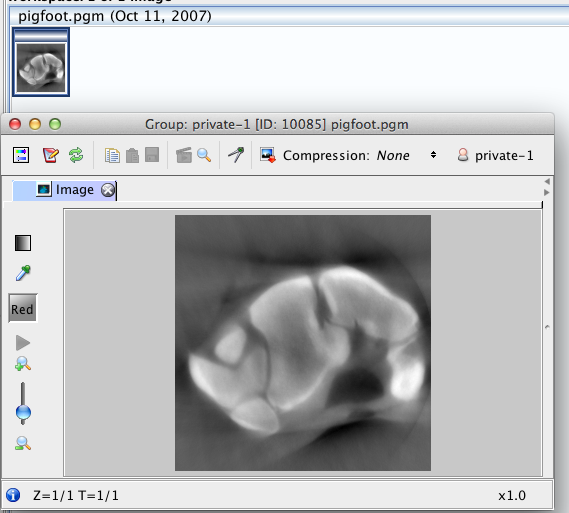This screenshot has width=569, height=513.
Task: Toggle the Red channel button
Action: pos(22,309)
